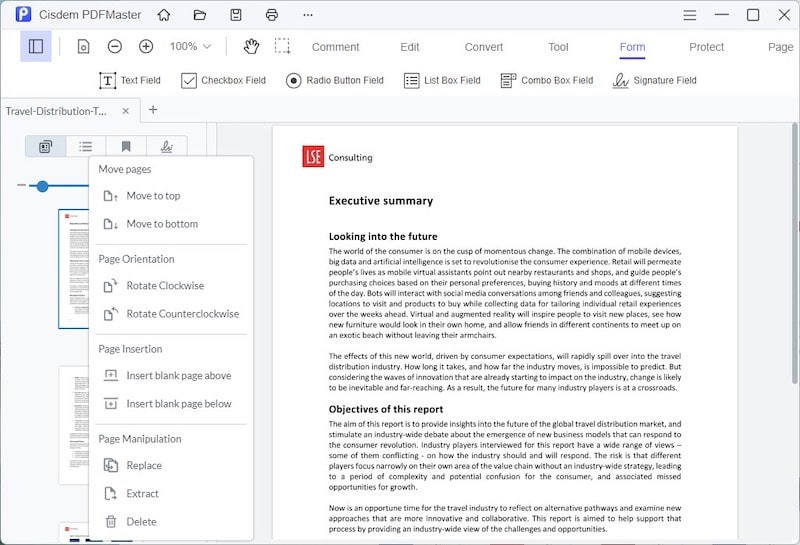Select the second page thumbnail
This screenshot has height=545, width=800.
click(x=73, y=425)
